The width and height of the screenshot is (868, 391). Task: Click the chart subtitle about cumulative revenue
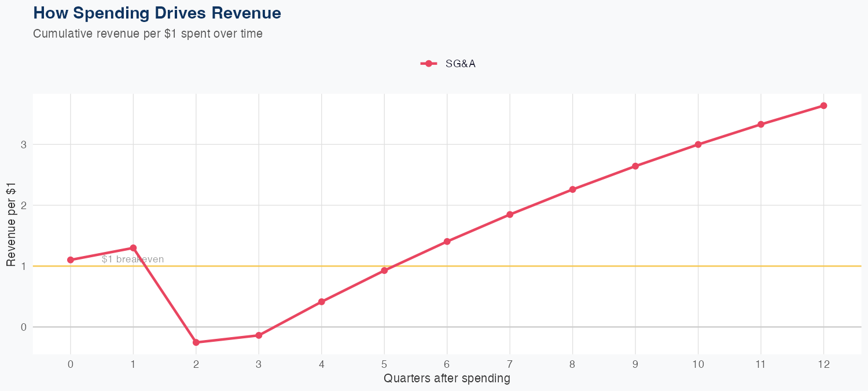click(148, 34)
